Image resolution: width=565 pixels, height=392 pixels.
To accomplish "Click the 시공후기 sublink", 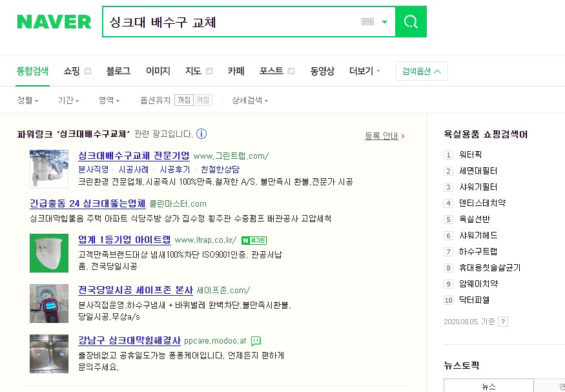I will pos(174,169).
